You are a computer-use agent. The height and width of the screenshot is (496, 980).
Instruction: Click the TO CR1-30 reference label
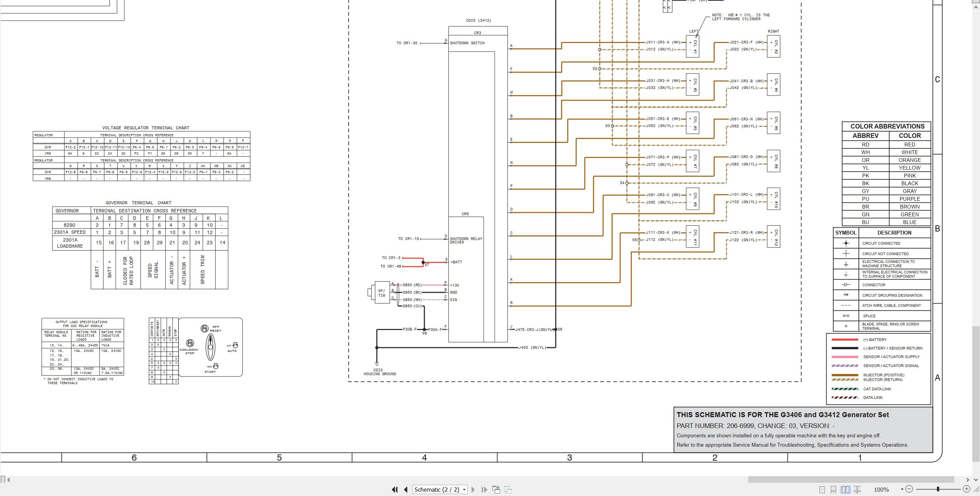407,43
